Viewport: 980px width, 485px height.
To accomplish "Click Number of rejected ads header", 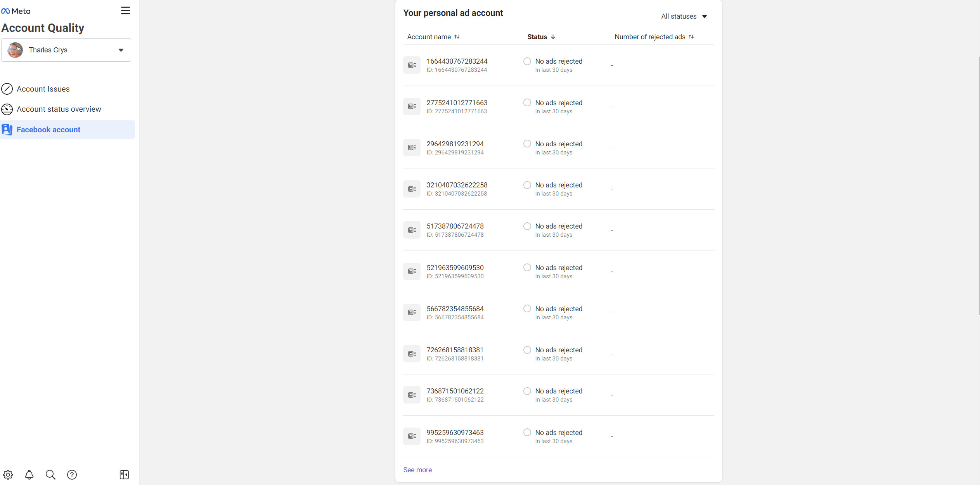I will click(x=650, y=37).
